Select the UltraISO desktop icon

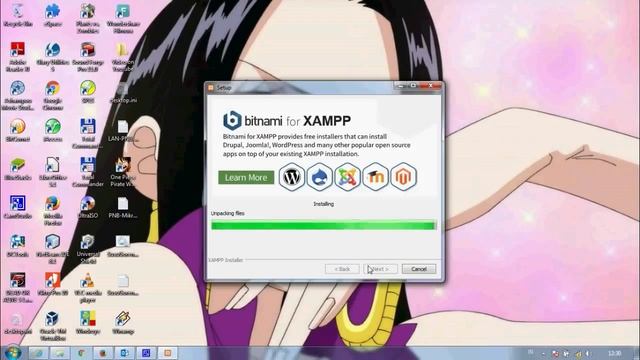[88, 207]
